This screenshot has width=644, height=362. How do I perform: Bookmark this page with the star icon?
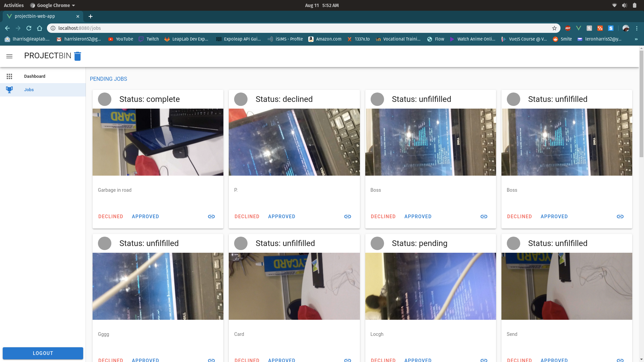tap(554, 28)
